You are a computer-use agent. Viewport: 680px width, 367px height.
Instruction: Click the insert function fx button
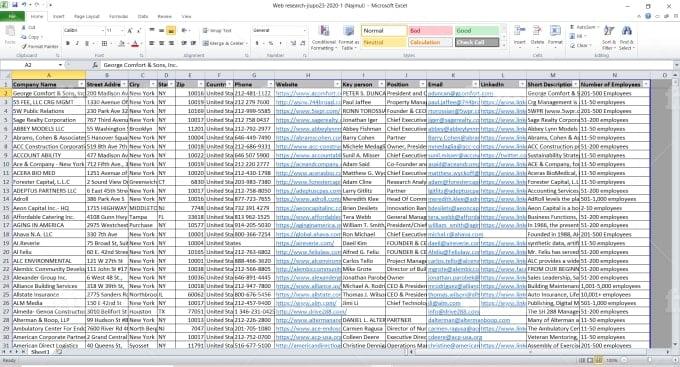coord(95,65)
